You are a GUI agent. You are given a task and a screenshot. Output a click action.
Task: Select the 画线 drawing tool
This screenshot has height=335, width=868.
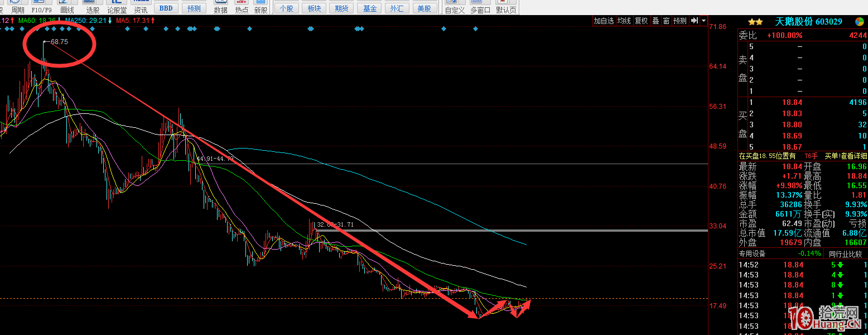click(x=67, y=7)
